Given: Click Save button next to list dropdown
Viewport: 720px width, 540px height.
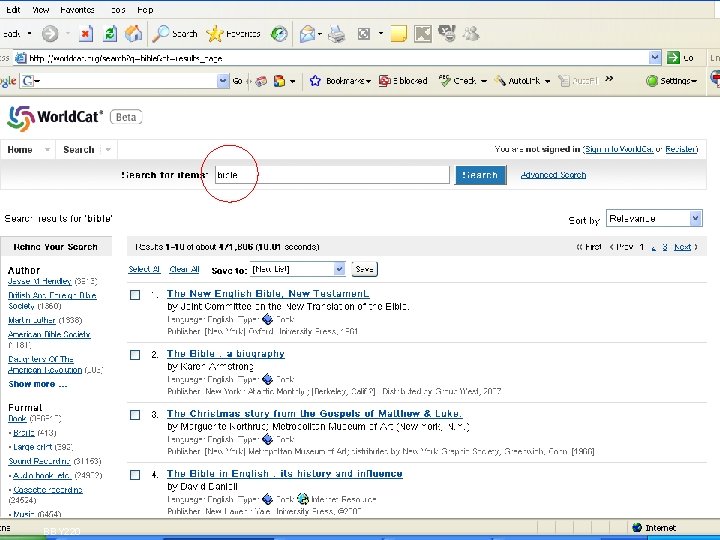Looking at the screenshot, I should pos(364,269).
